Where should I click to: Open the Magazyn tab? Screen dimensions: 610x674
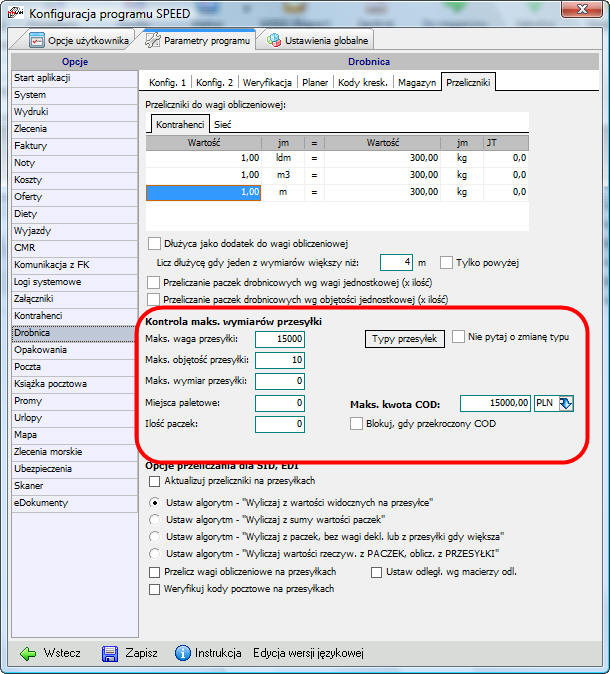tap(417, 83)
